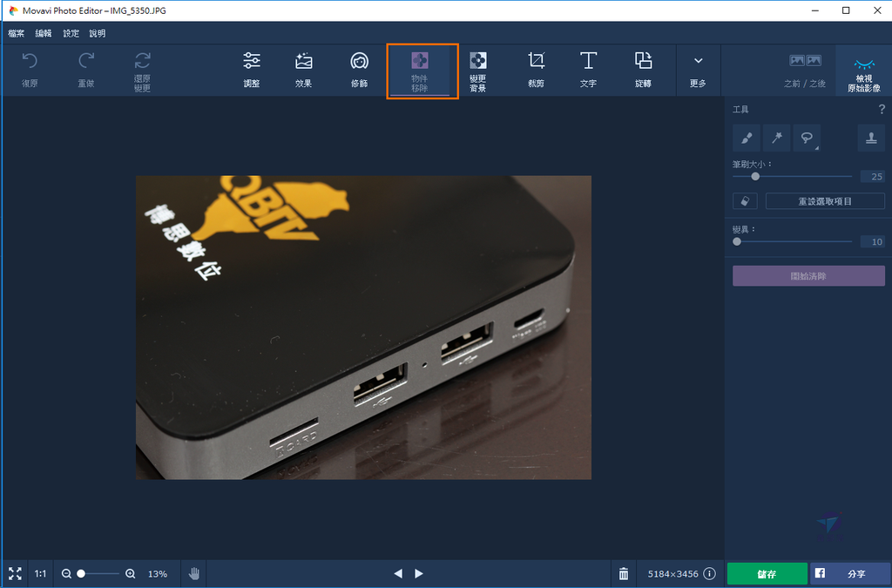892x588 pixels.
Task: Open the Edit (編輯) menu
Action: [44, 34]
